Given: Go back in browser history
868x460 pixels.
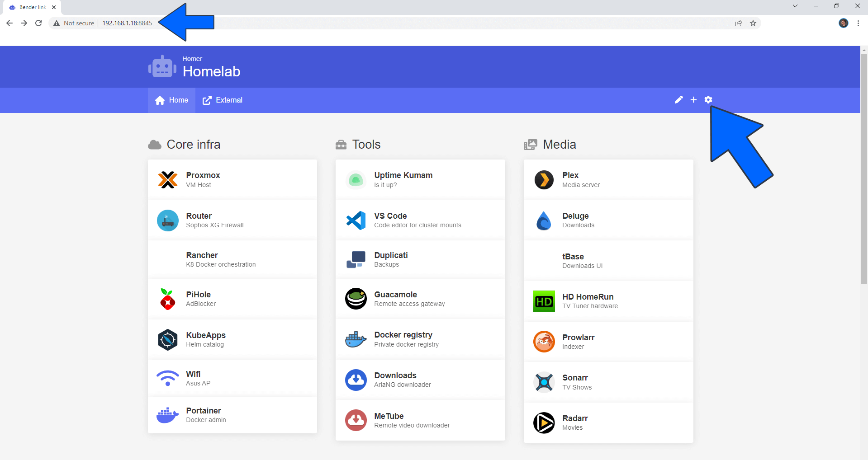Looking at the screenshot, I should pos(9,23).
